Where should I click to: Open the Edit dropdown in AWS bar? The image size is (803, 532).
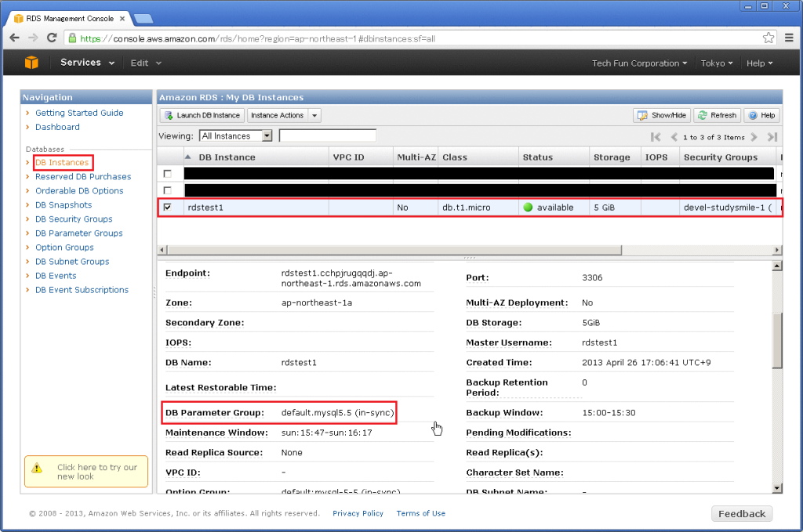pos(146,63)
